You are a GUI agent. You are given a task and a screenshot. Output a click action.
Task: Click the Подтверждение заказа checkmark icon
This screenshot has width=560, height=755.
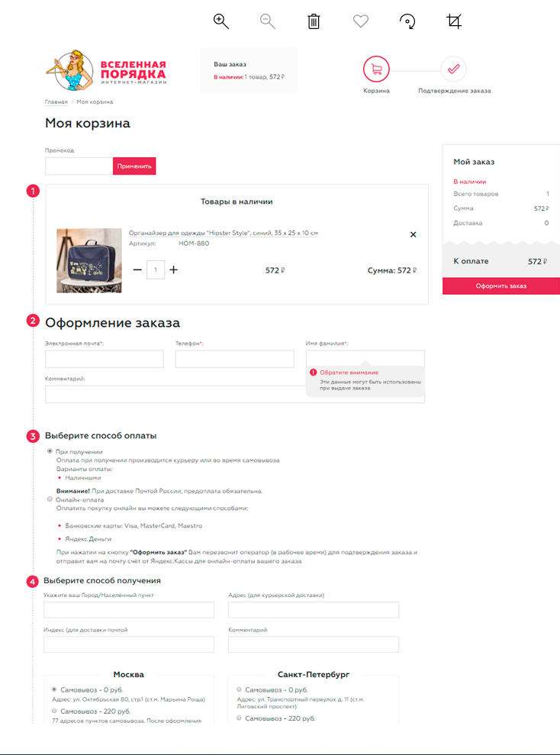pos(454,69)
